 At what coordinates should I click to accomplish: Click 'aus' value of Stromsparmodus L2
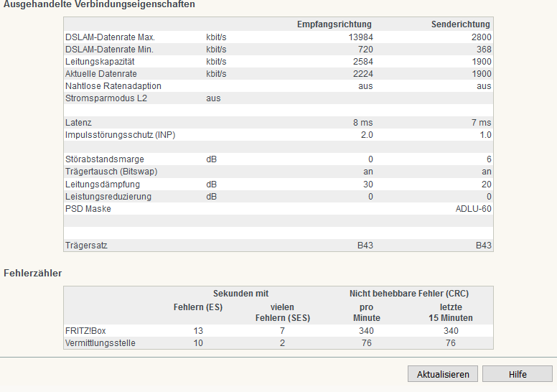click(x=213, y=98)
